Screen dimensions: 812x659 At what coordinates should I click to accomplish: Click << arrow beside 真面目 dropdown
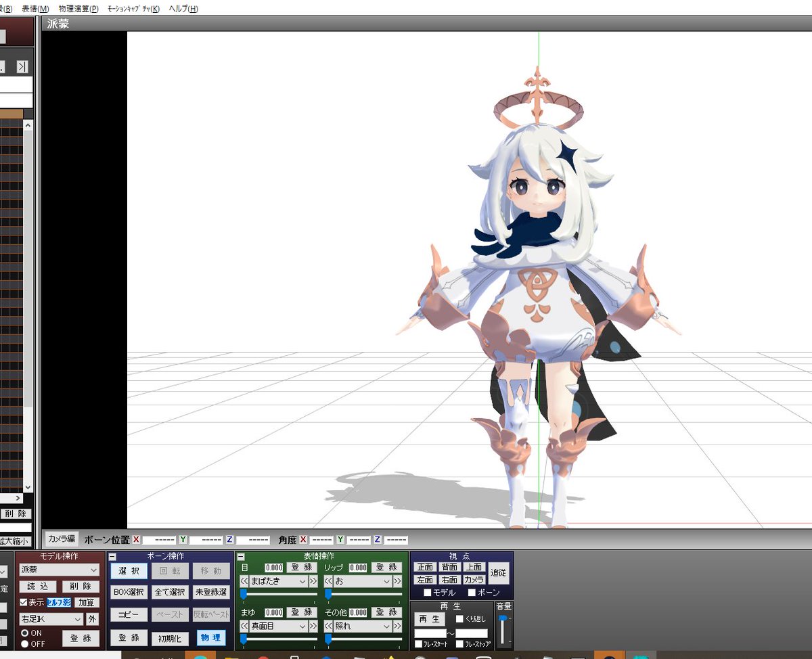244,627
